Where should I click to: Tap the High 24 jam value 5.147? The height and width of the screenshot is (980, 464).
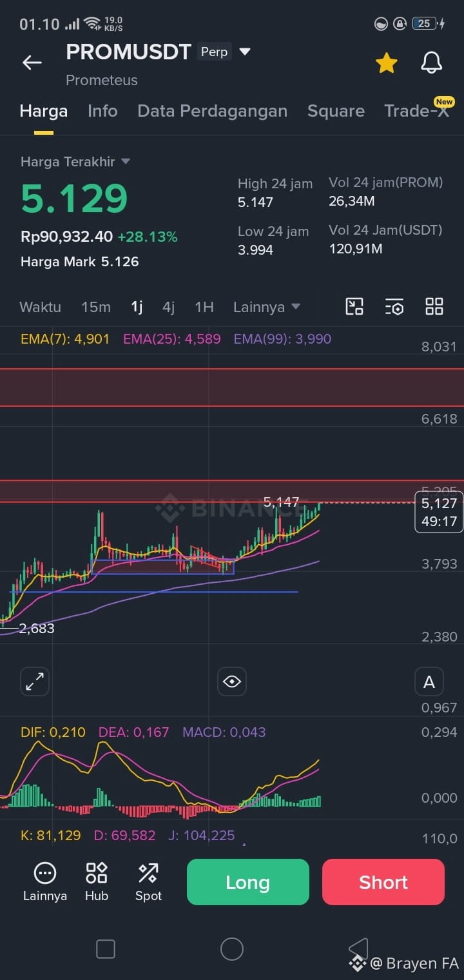tap(255, 202)
